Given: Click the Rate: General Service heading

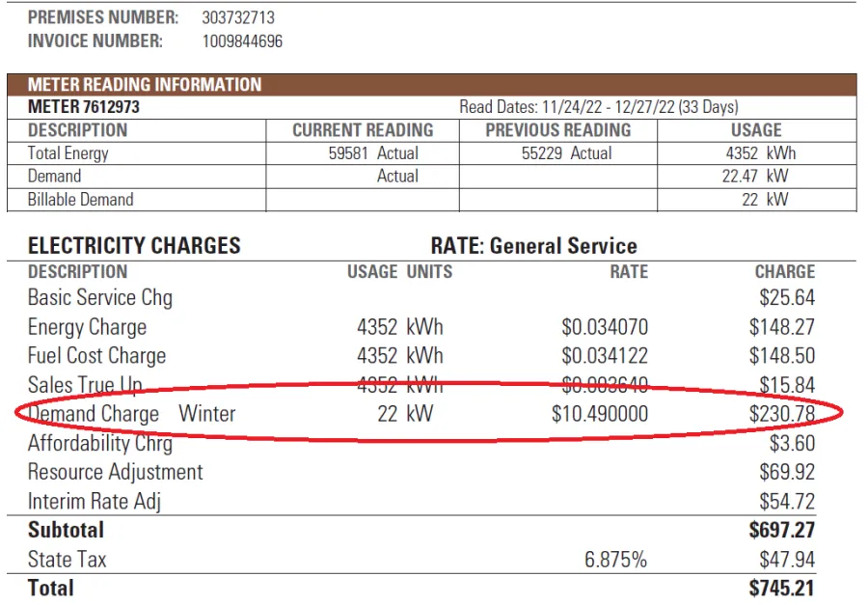Looking at the screenshot, I should coord(533,246).
